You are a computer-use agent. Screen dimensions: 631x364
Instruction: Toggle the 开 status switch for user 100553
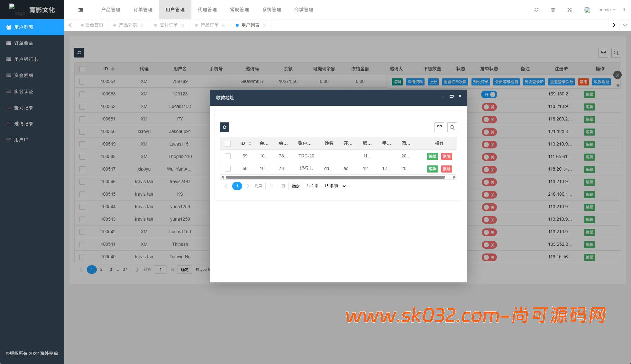[489, 94]
